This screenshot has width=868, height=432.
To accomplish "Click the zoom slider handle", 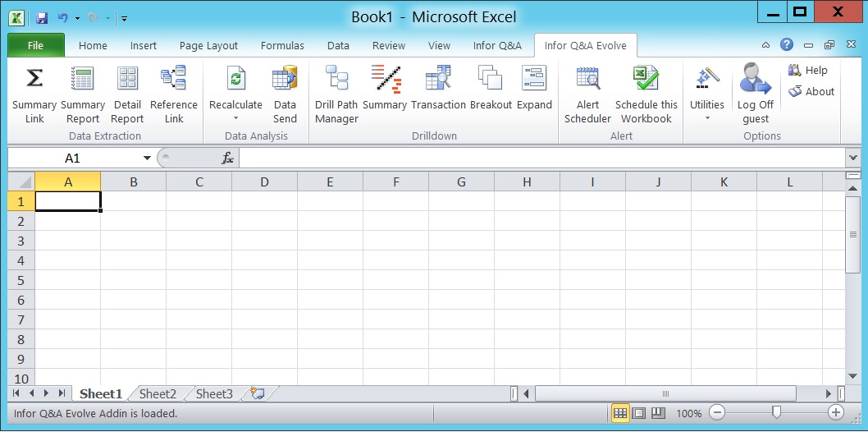I will 777,412.
